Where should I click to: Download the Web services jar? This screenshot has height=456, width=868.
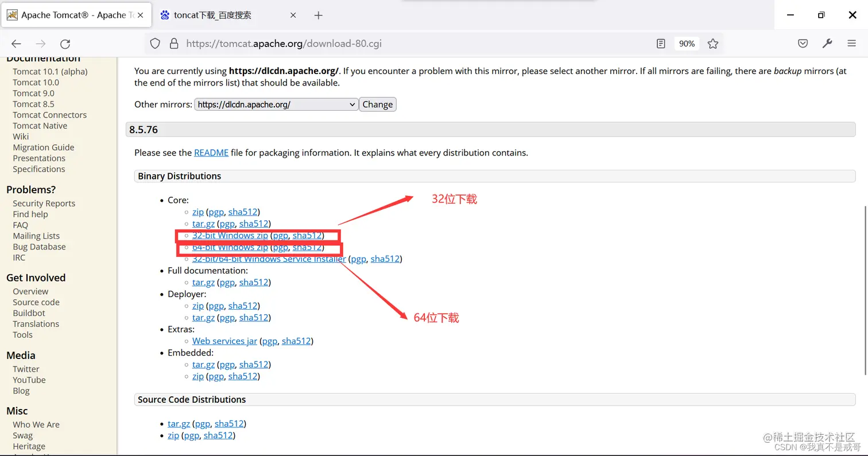coord(224,341)
